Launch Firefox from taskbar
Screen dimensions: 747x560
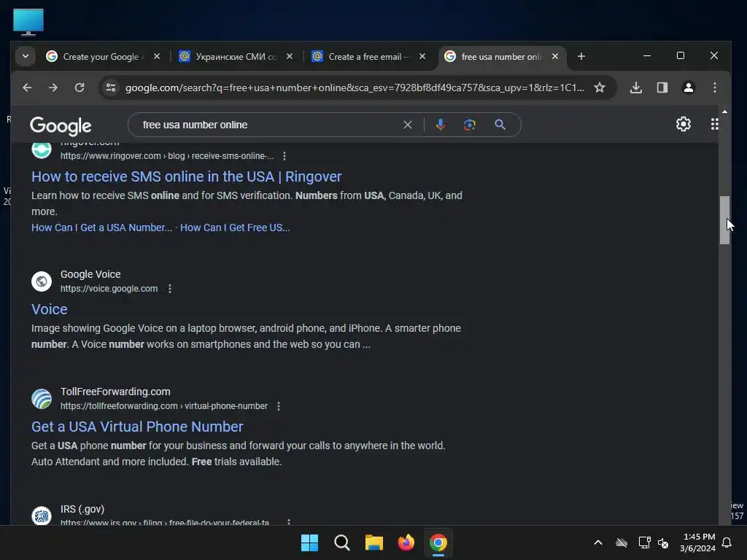point(406,542)
